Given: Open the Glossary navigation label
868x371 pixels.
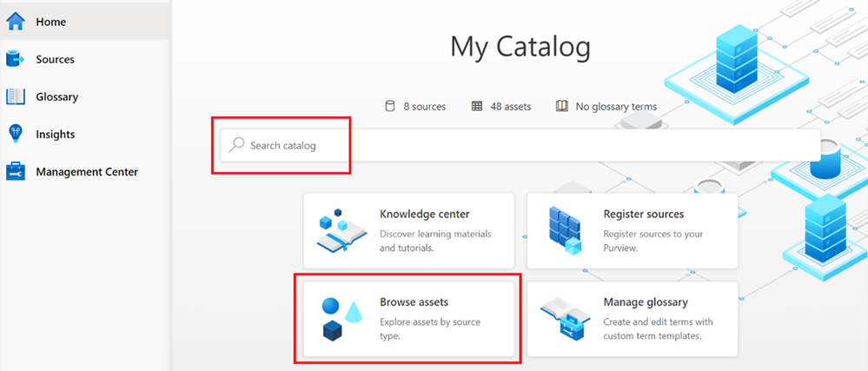Looking at the screenshot, I should 56,97.
